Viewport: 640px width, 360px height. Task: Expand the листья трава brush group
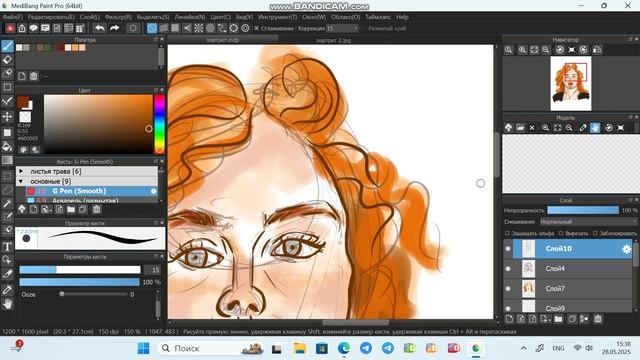21,171
